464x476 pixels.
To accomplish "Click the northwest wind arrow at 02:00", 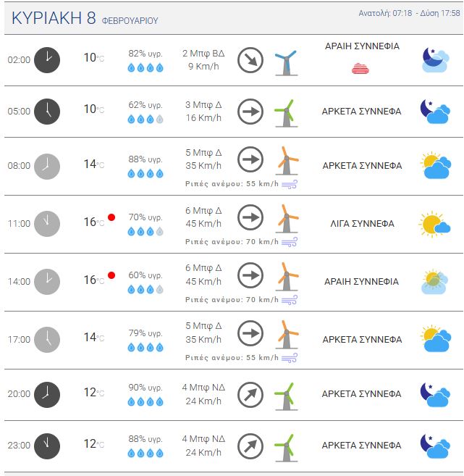I will click(250, 59).
